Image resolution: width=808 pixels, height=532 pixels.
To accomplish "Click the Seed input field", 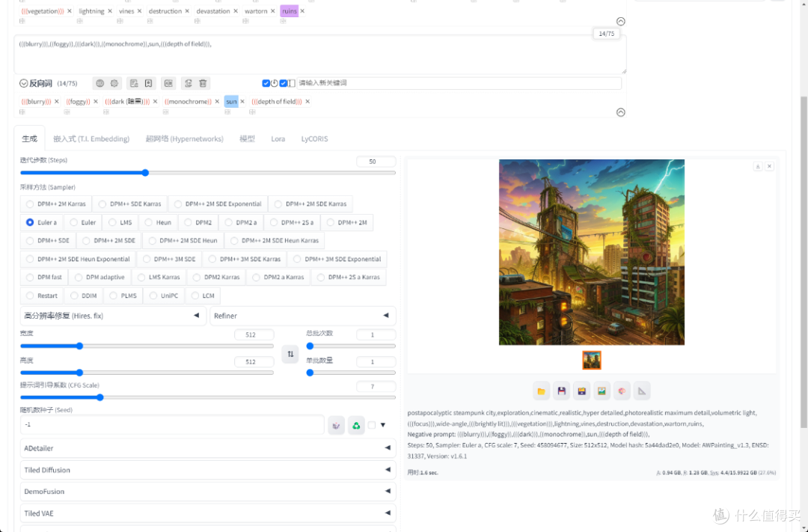I will point(172,425).
